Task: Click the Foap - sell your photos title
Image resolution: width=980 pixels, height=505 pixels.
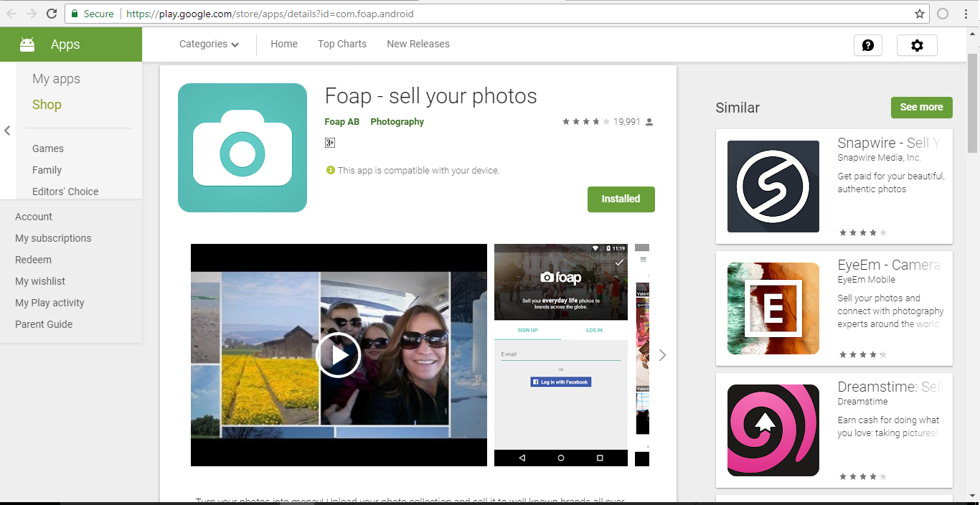Action: 431,96
